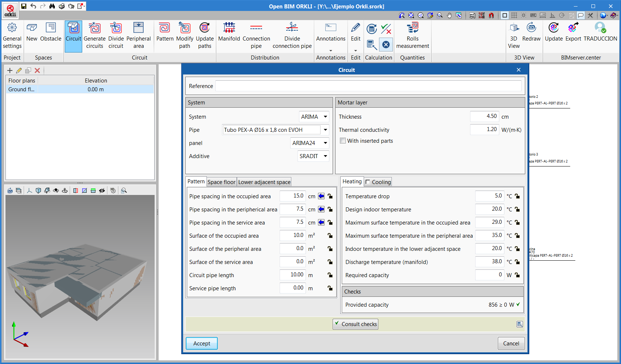Switch to the Heating tab

point(352,181)
